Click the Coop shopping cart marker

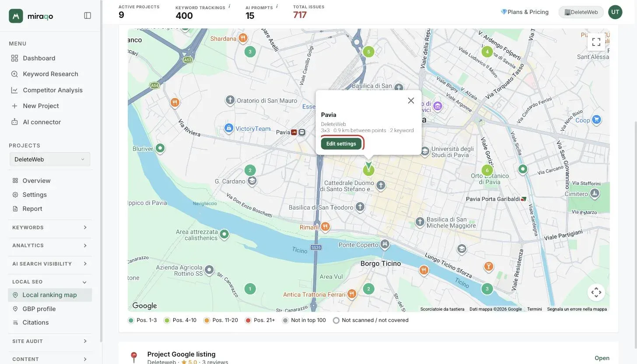pos(596,119)
